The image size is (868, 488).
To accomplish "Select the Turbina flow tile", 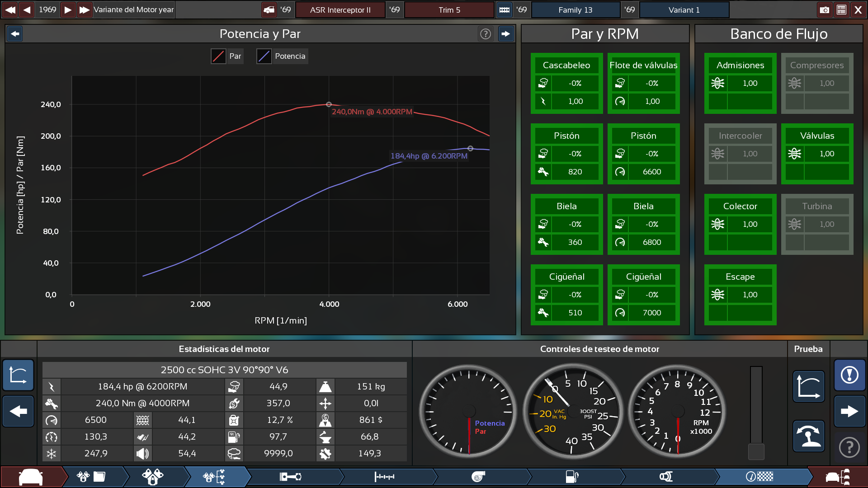I will pos(817,224).
